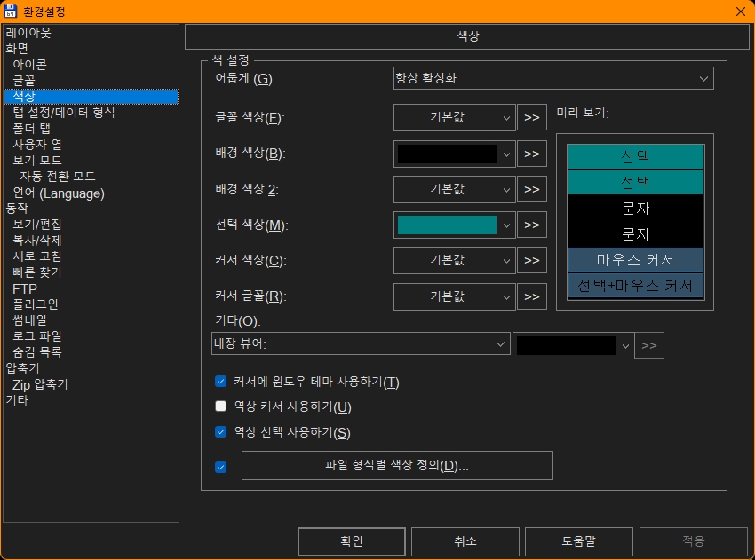Open 아이콘 settings page
Screen dimensions: 755x560
(30, 65)
